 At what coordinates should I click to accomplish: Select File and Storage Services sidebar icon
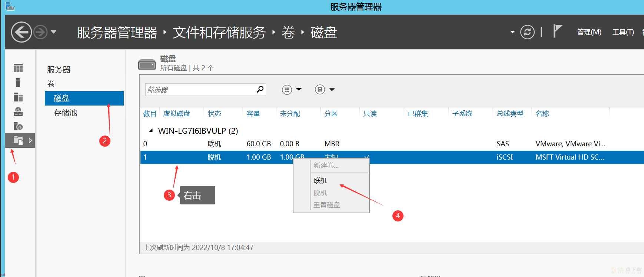pos(18,140)
